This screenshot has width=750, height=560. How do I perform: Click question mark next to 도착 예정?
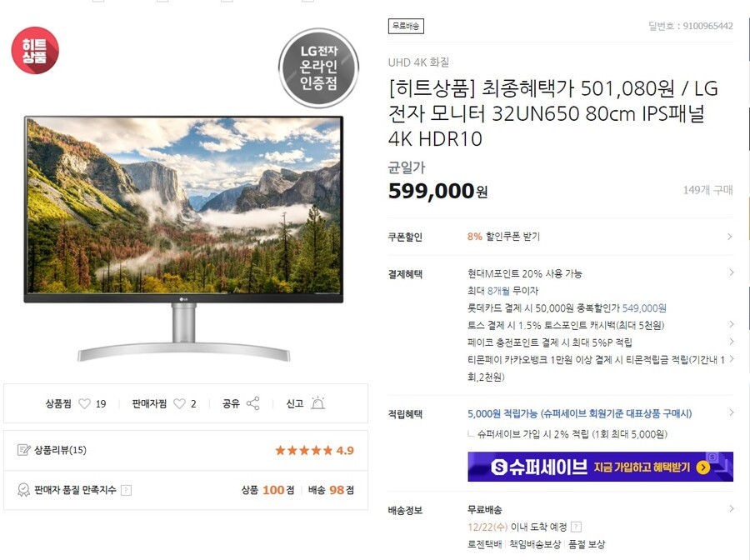coord(577,527)
